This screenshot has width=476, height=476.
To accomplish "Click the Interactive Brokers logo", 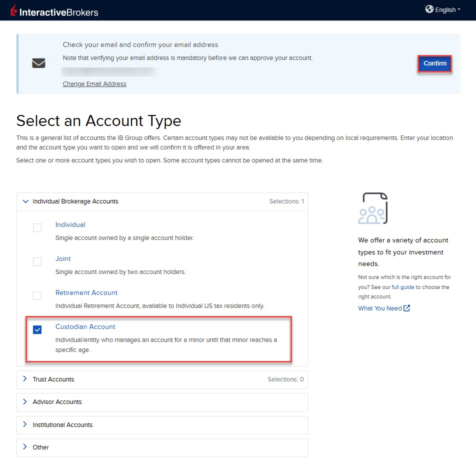I will click(54, 10).
